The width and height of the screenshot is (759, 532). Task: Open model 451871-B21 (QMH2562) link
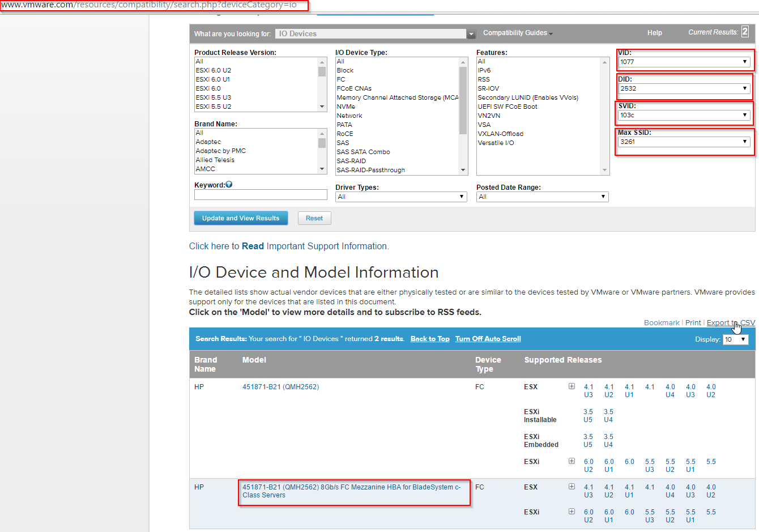[x=280, y=387]
